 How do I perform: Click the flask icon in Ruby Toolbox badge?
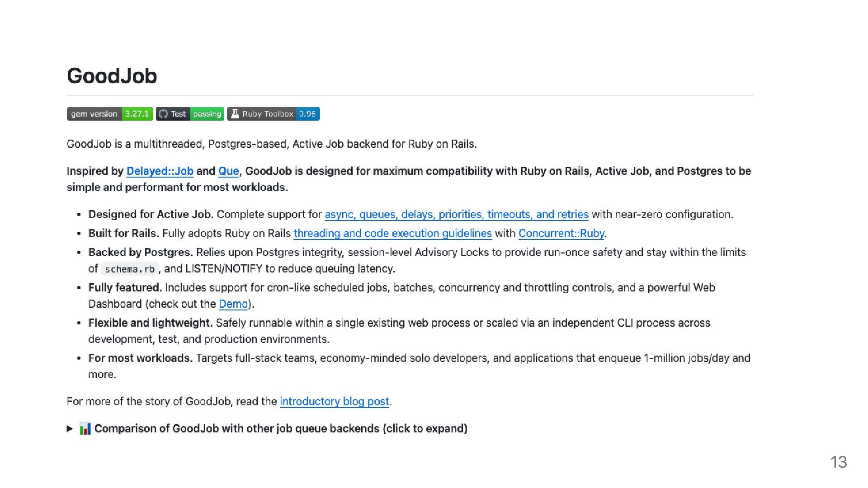pyautogui.click(x=235, y=114)
